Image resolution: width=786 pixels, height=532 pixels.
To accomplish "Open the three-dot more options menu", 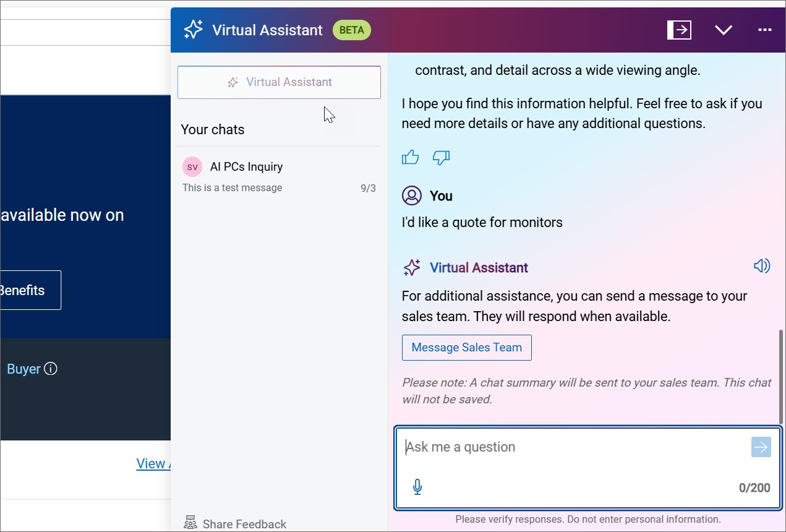I will tap(765, 30).
